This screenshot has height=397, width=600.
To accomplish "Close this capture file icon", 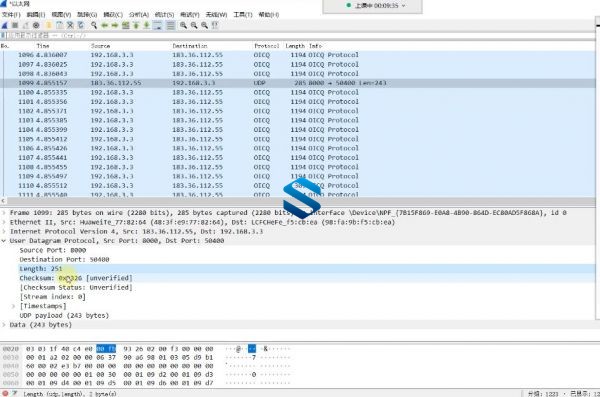I will (70, 25).
